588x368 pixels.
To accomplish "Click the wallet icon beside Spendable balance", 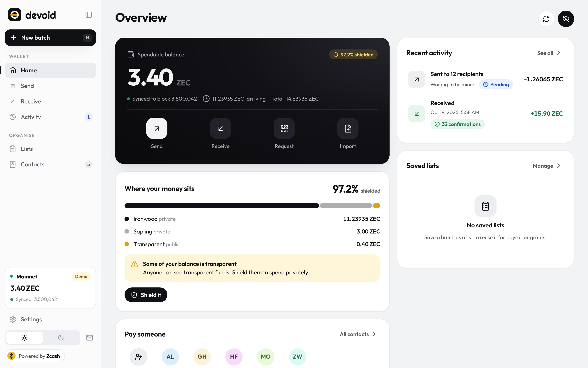I will click(131, 55).
